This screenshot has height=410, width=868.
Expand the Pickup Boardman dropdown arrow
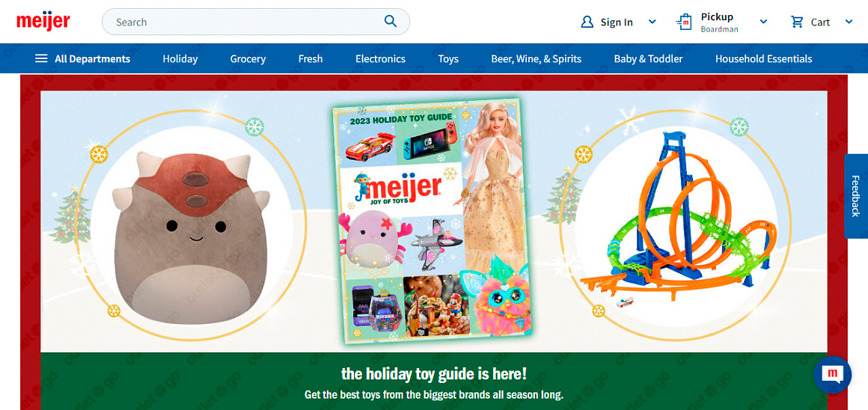tap(763, 22)
